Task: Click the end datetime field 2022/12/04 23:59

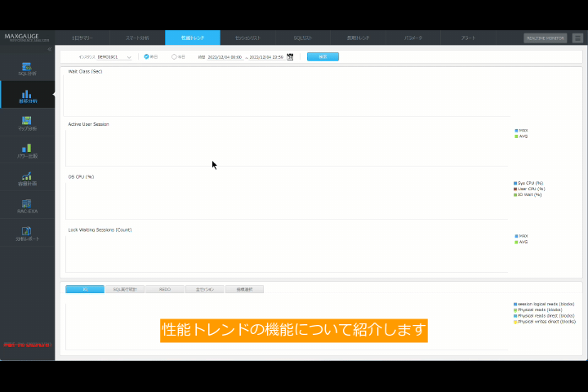Action: [266, 57]
